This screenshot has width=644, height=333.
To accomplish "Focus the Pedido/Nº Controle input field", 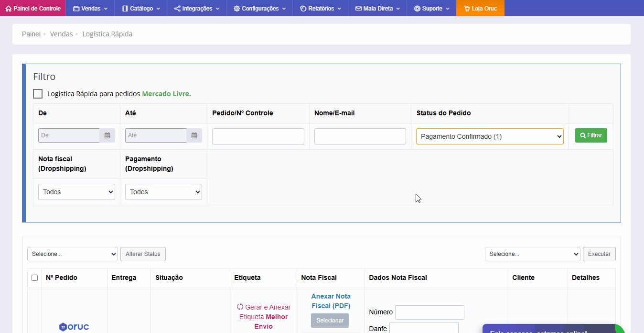I will [x=258, y=136].
